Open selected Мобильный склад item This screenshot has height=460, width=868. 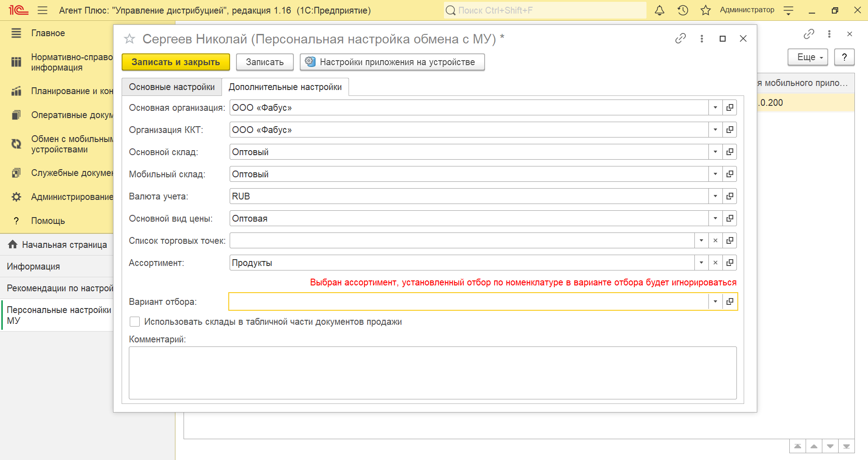730,174
